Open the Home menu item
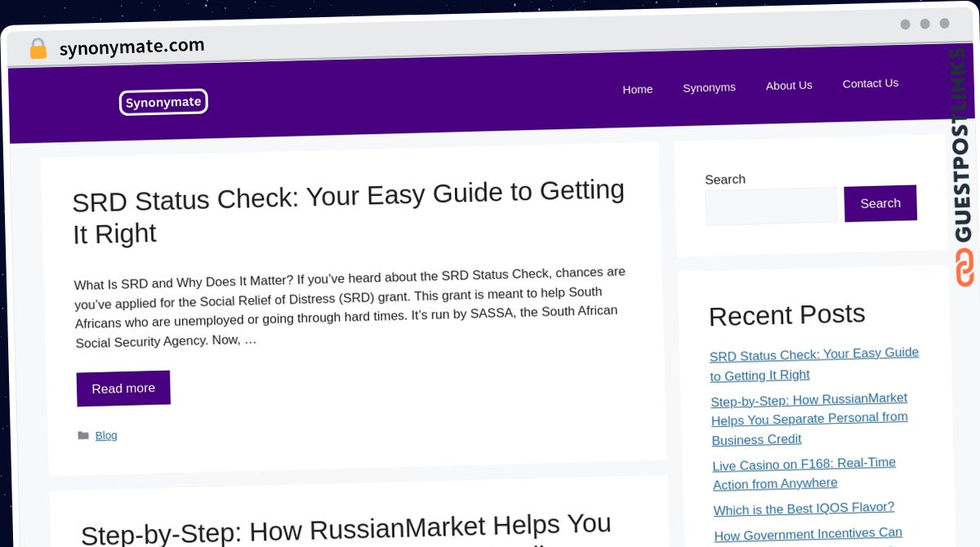Viewport: 980px width, 547px height. pos(637,89)
